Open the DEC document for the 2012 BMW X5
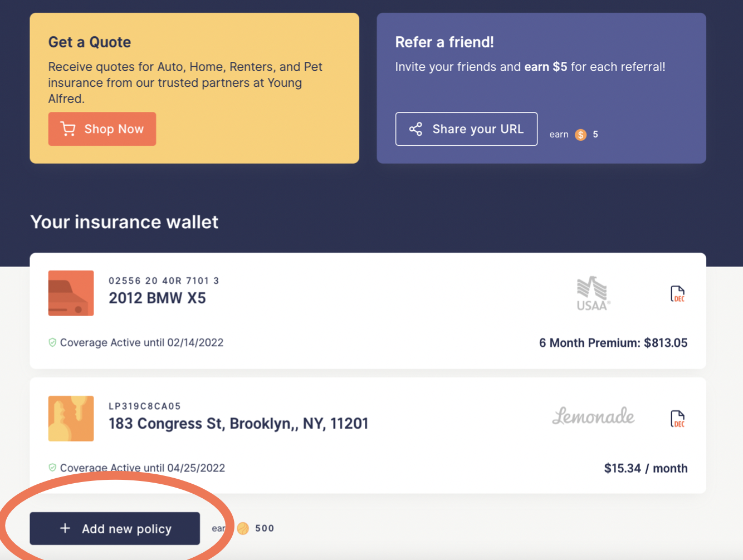The width and height of the screenshot is (743, 560). tap(677, 294)
